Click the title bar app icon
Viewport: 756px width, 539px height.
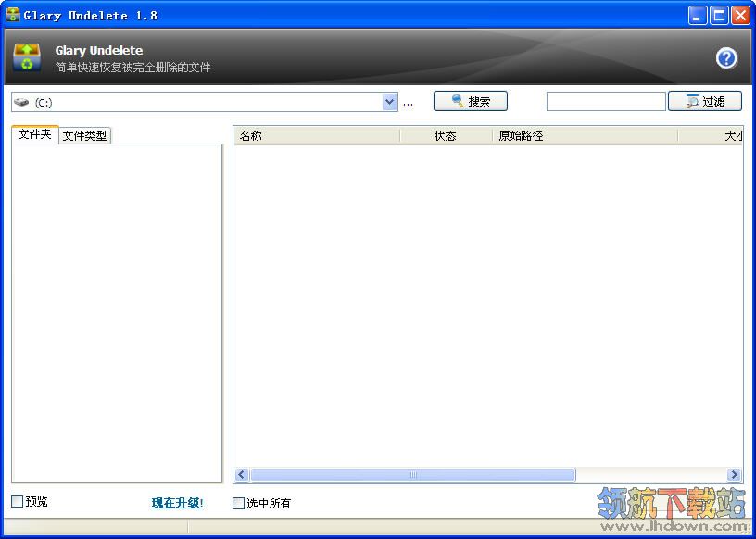pos(13,15)
